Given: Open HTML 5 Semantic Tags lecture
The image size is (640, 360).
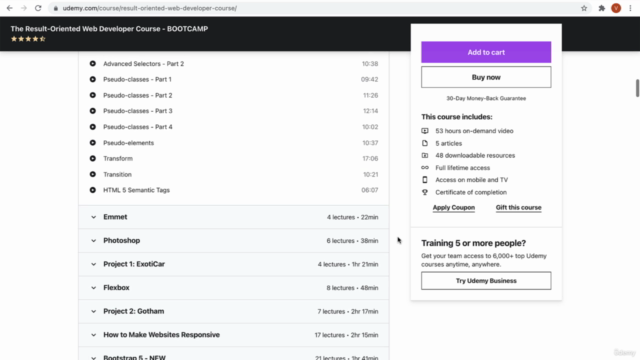Looking at the screenshot, I should (136, 190).
